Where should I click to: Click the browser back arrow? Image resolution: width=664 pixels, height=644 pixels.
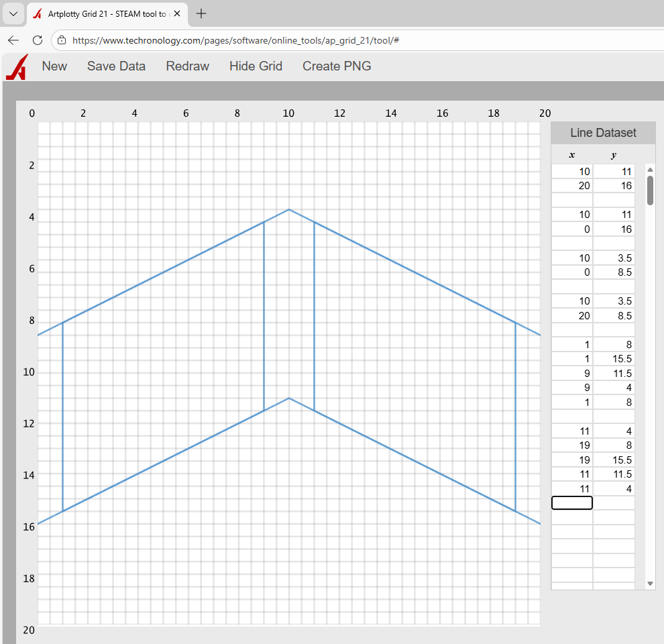point(13,40)
